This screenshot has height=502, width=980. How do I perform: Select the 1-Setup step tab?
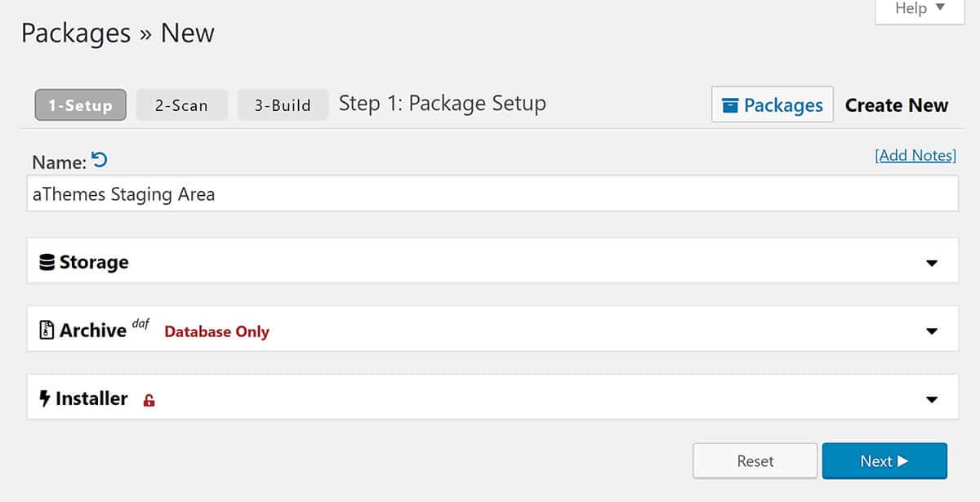[x=80, y=105]
